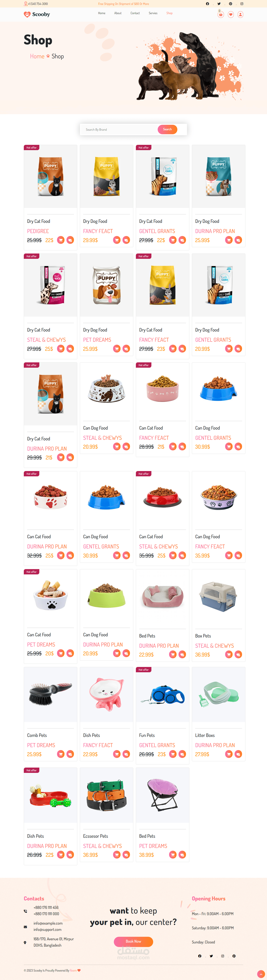
Task: Click the Book Now button
Action: 133,941
